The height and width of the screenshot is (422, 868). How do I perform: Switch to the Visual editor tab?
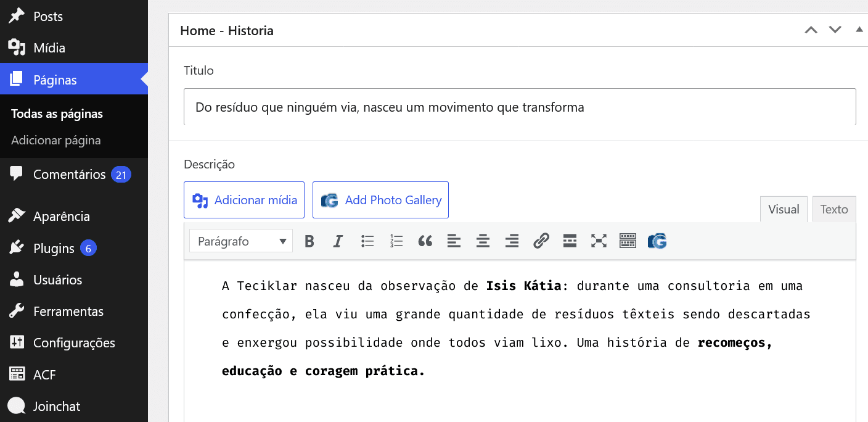pos(784,209)
